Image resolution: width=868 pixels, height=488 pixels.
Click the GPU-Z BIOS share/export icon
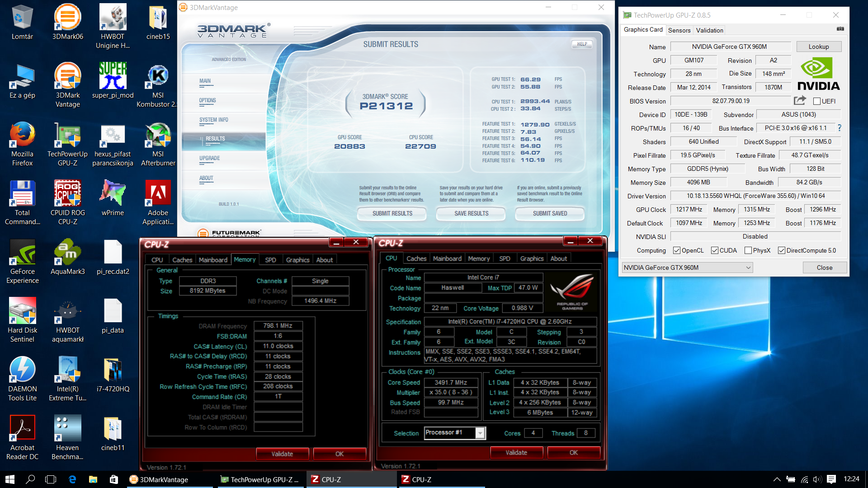point(799,100)
